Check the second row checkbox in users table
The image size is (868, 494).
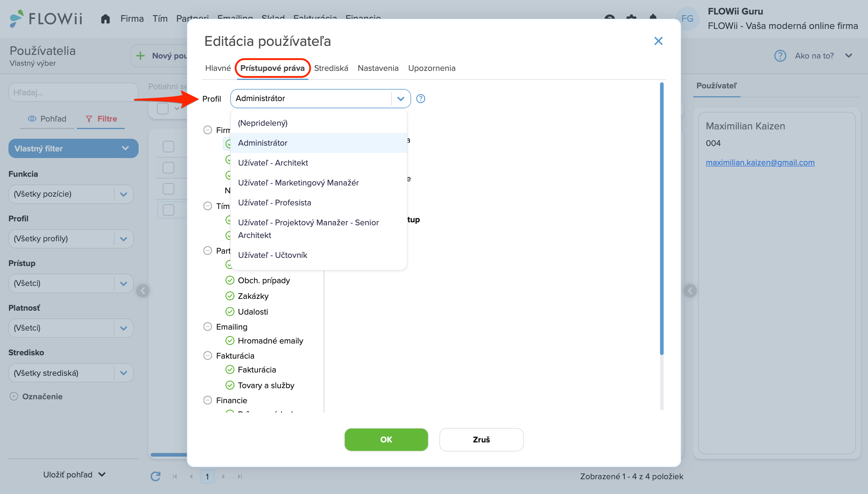pos(168,168)
